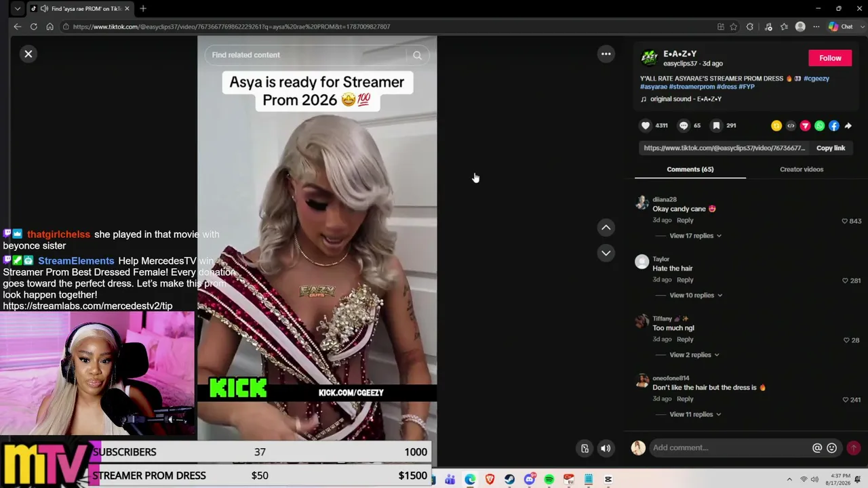The image size is (868, 488).
Task: Expand 2 replies under Tiffany's comment
Action: 694,355
